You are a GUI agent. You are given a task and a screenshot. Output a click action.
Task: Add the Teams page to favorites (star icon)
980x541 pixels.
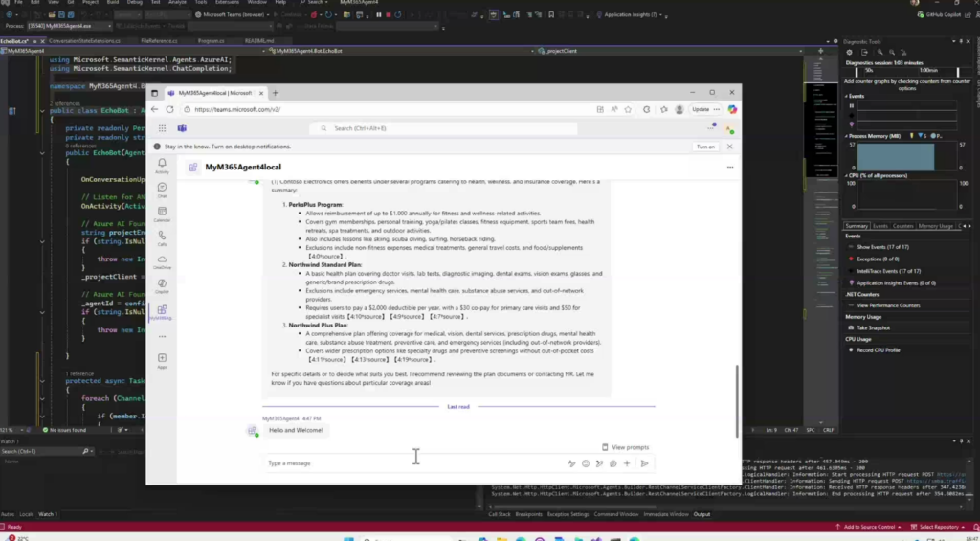pyautogui.click(x=628, y=109)
